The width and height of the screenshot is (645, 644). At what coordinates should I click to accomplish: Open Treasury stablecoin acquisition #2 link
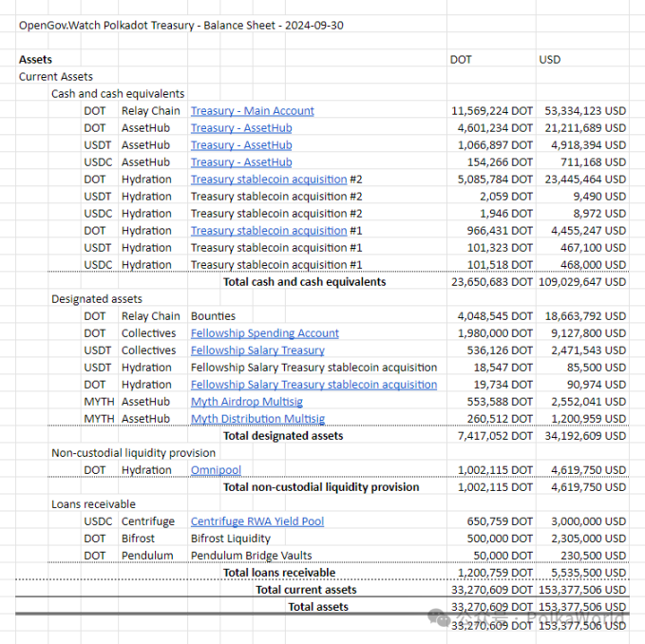[x=269, y=180]
